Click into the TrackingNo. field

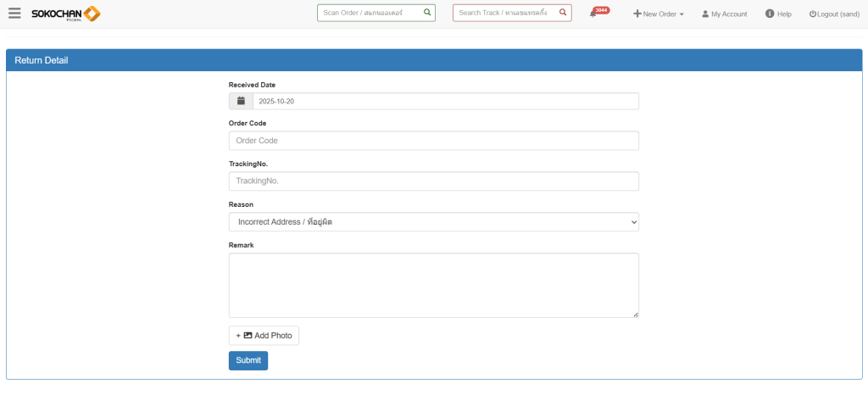[433, 181]
